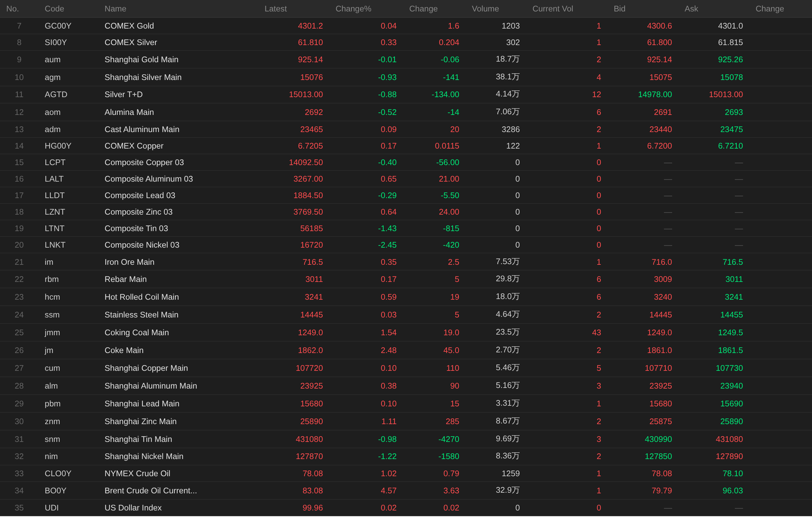Select the Alumina Main name
This screenshot has width=812, height=520.
click(x=129, y=112)
